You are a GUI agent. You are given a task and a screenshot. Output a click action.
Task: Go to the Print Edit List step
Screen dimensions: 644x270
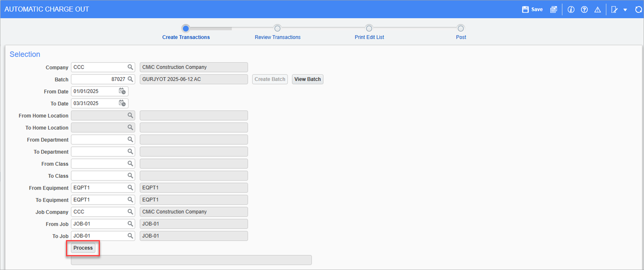369,33
